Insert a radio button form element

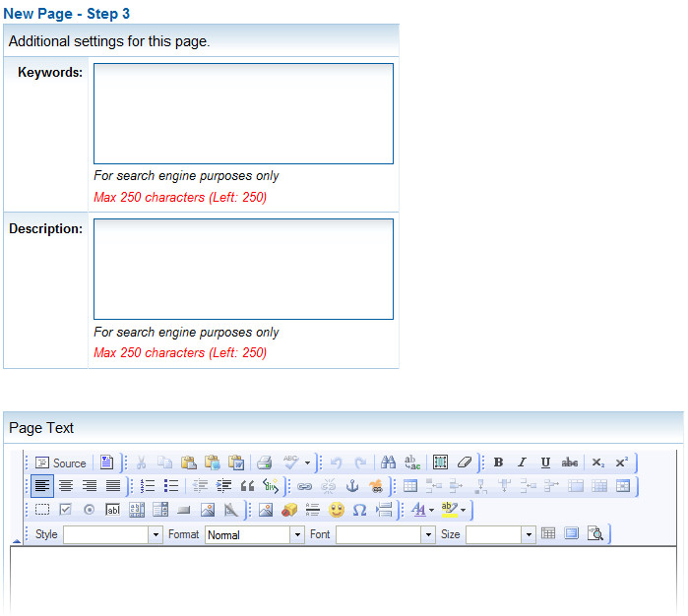tap(89, 510)
